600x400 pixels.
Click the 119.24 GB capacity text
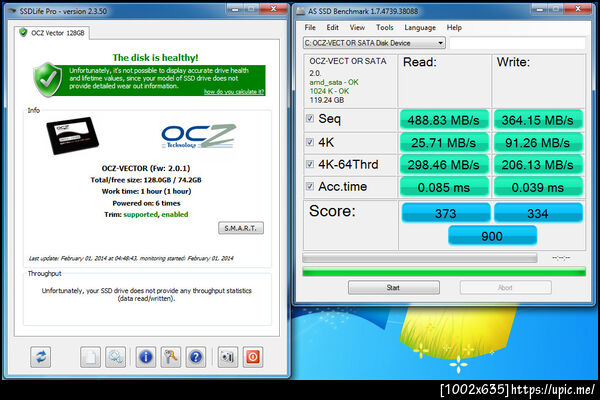coord(327,100)
